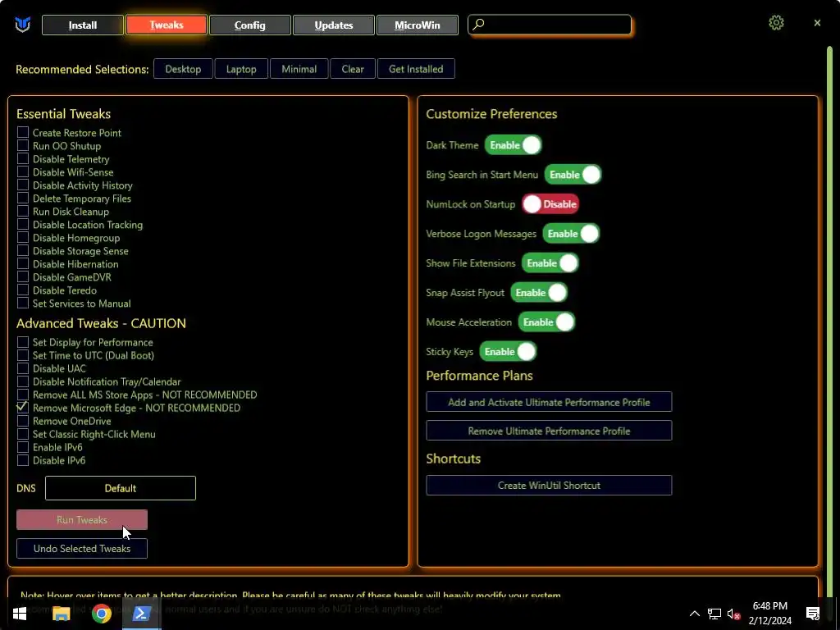Viewport: 840px width, 630px height.
Task: Show hidden system tray icons
Action: click(694, 614)
